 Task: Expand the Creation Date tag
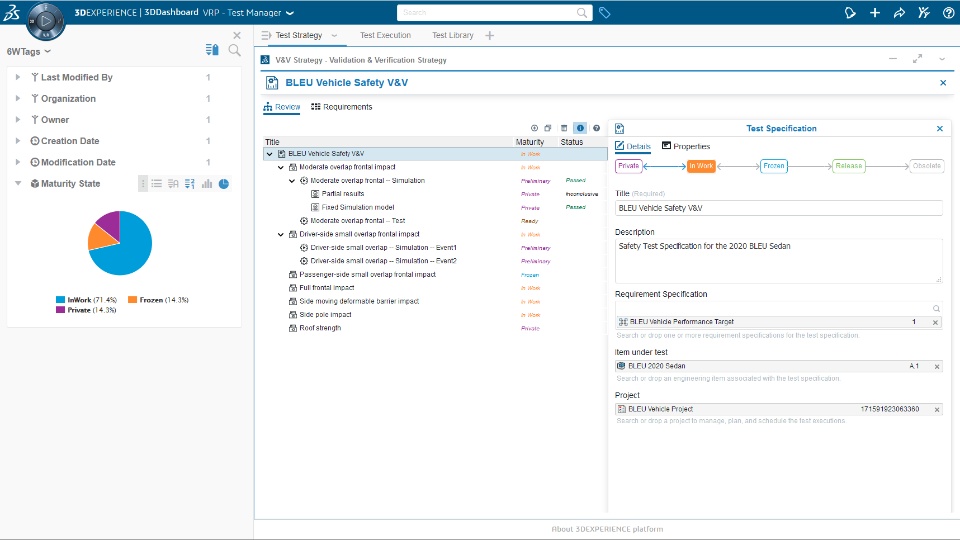click(18, 141)
